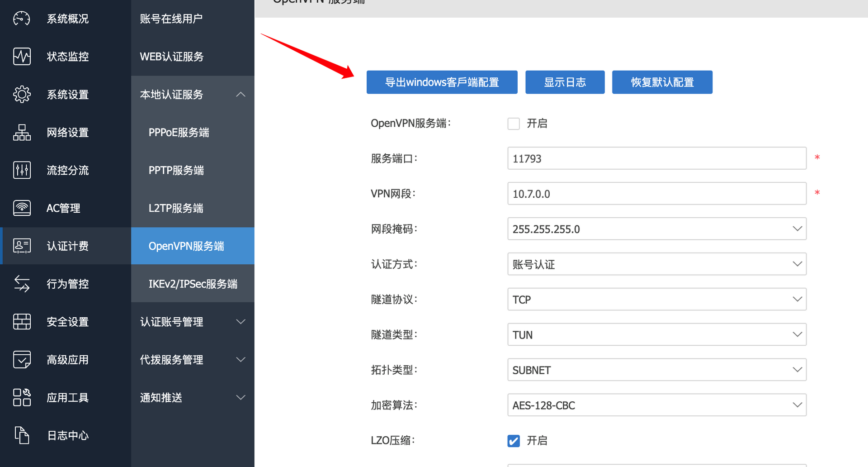Enable the OpenVPN服务端 开启 checkbox

pyautogui.click(x=514, y=124)
